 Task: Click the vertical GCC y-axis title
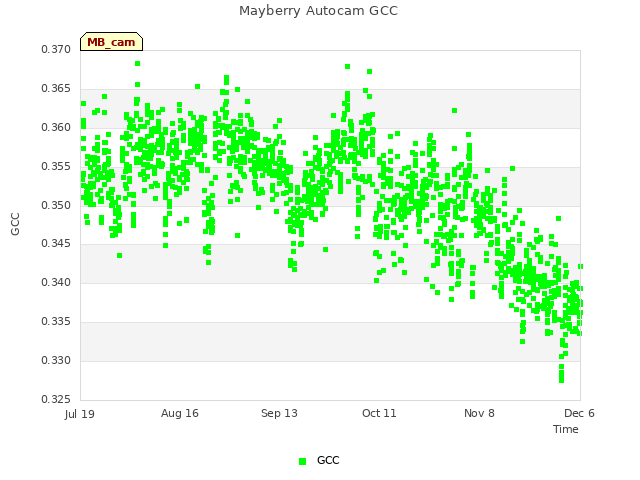(x=15, y=224)
